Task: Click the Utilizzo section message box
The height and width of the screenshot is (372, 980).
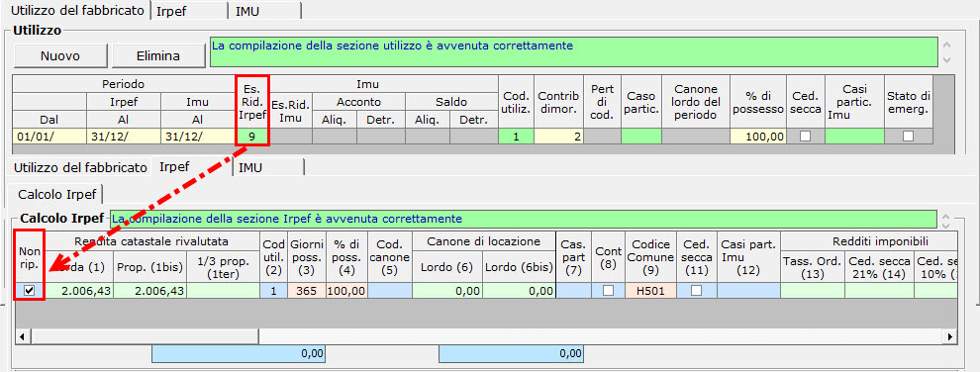Action: click(x=574, y=51)
